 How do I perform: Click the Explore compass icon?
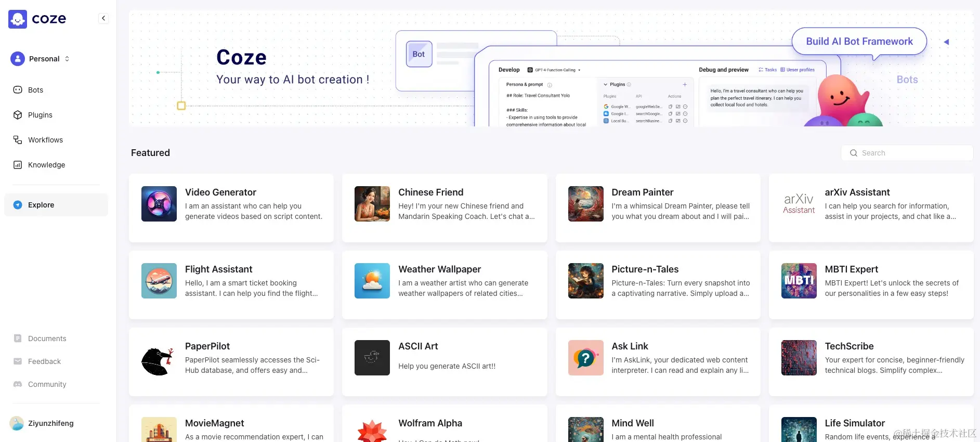click(18, 205)
